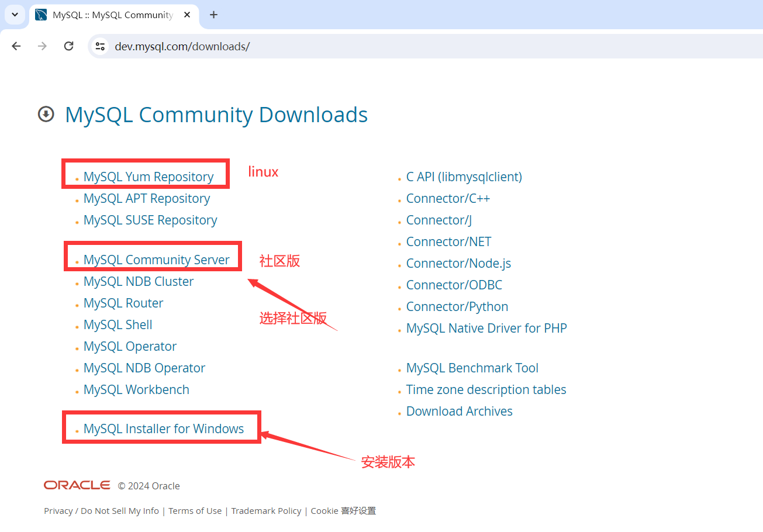Open Download Archives link
Image resolution: width=763 pixels, height=532 pixels.
click(x=460, y=411)
